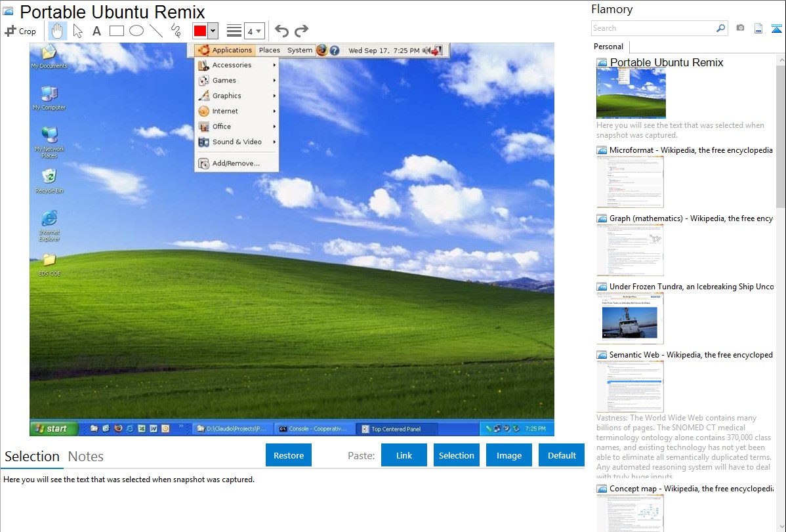Click the red shutdown icon beside the clock
Viewport: 786px width, 532px height.
(x=437, y=50)
